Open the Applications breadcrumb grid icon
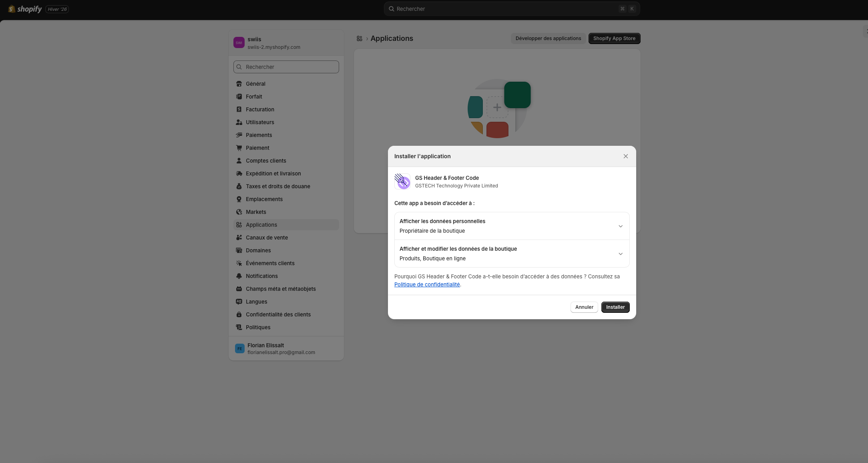The image size is (868, 463). pos(360,38)
